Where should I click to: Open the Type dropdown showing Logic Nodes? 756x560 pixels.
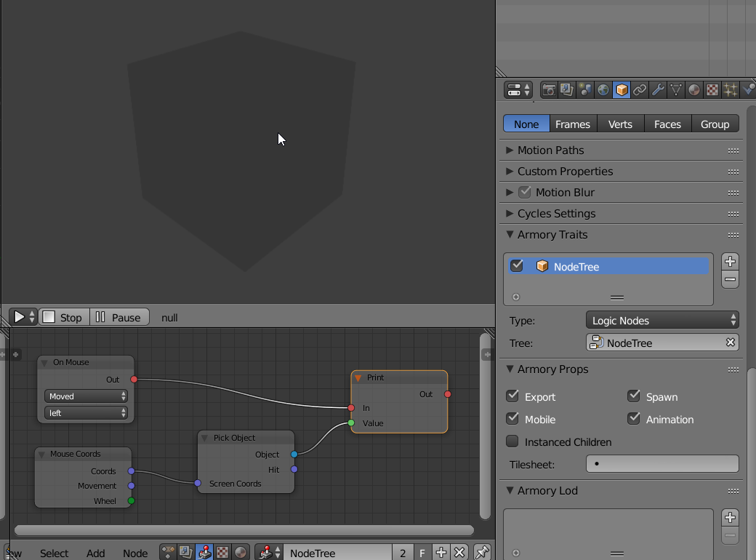click(662, 319)
